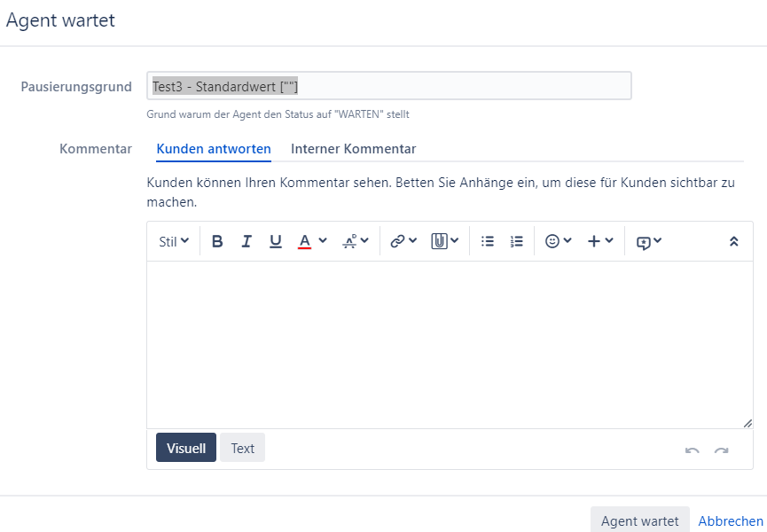The height and width of the screenshot is (532, 767).
Task: Switch to the Interner Kommentar tab
Action: [353, 149]
